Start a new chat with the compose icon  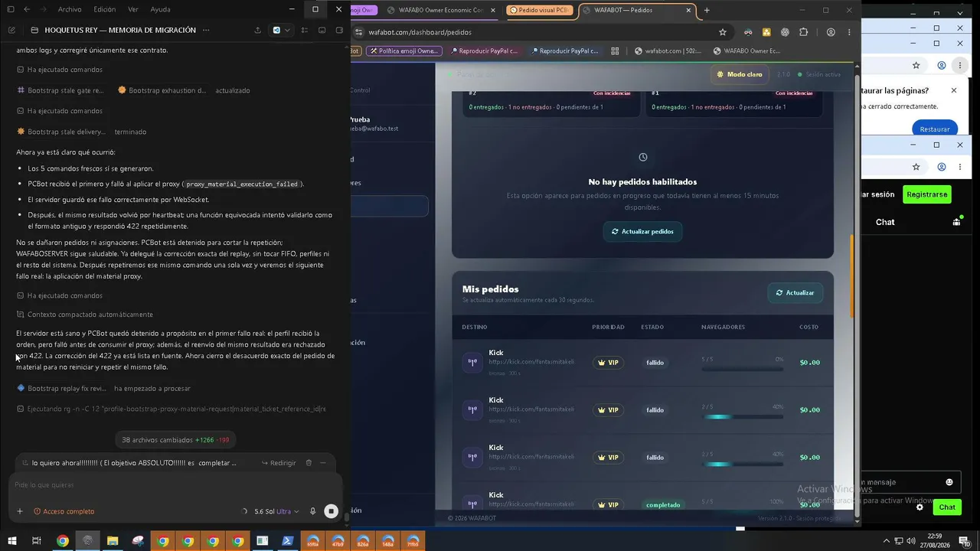point(11,30)
